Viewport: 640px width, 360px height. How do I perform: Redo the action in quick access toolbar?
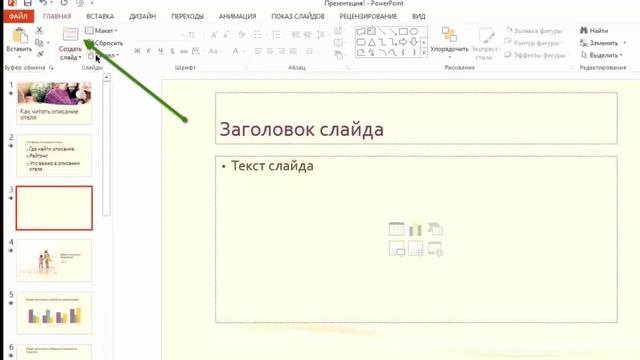[x=64, y=3]
